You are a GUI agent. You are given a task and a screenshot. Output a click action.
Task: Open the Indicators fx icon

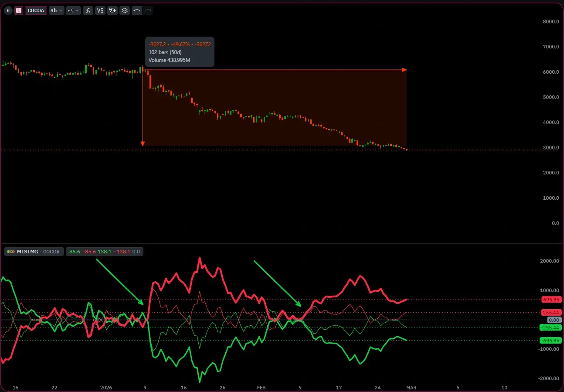(x=88, y=10)
